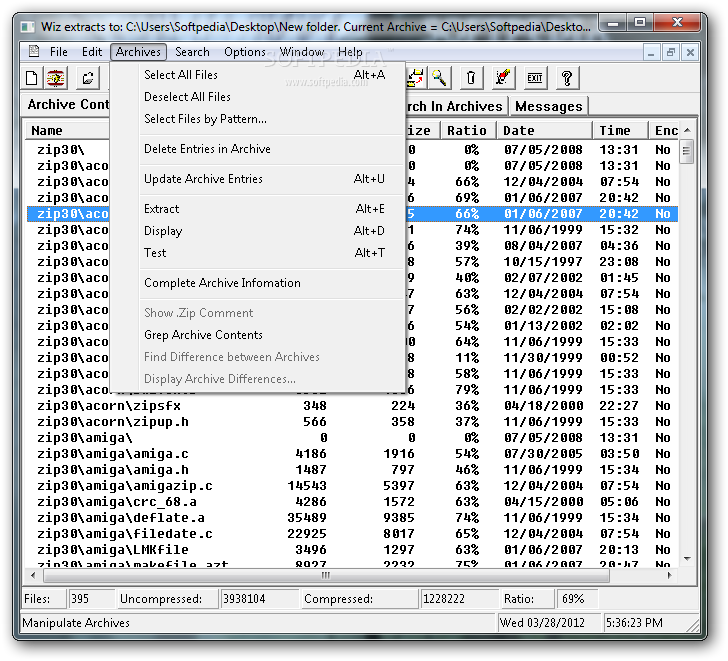This screenshot has width=728, height=661.
Task: Click the magnifying glass search toolbar icon
Action: 439,78
